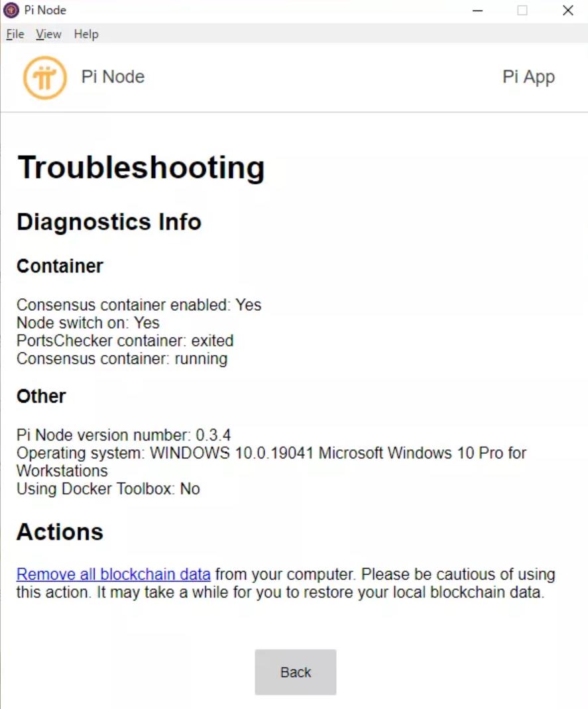Viewport: 588px width, 709px height.
Task: Click the Container section heading
Action: point(60,266)
